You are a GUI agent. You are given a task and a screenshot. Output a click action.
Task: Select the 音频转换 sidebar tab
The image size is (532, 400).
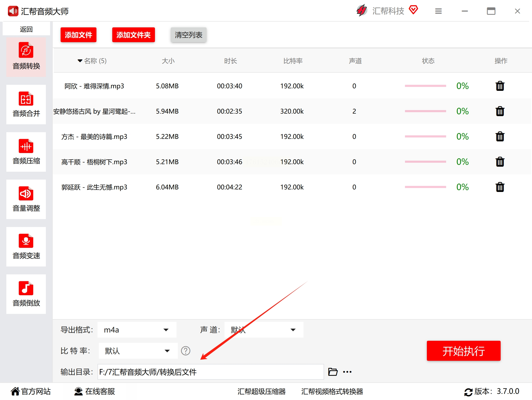coord(26,57)
